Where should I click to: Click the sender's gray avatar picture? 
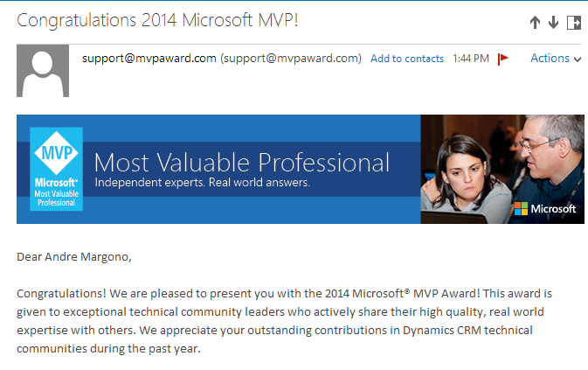pos(44,72)
